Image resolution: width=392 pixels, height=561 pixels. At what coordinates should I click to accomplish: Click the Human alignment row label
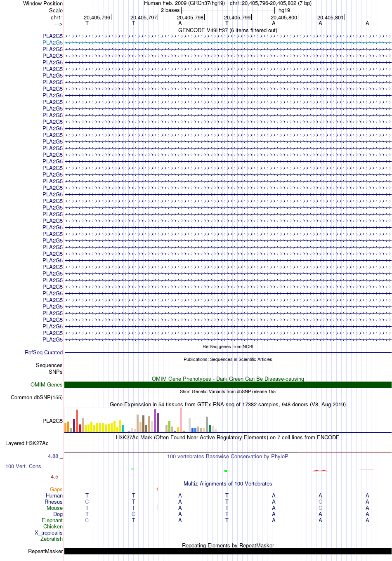[54, 496]
